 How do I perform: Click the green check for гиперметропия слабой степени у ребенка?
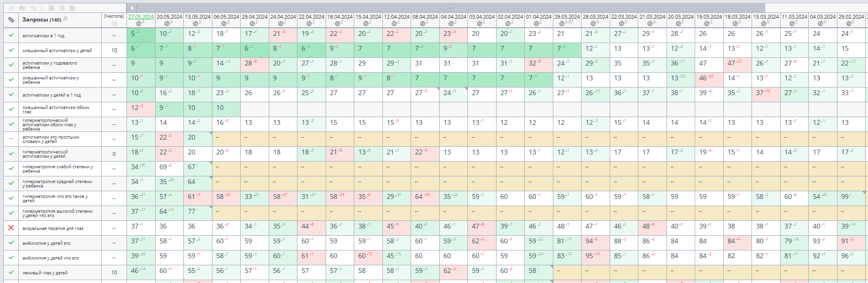pos(11,169)
